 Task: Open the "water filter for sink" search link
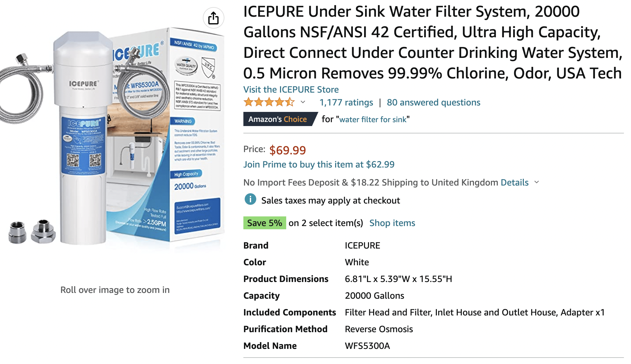click(373, 120)
